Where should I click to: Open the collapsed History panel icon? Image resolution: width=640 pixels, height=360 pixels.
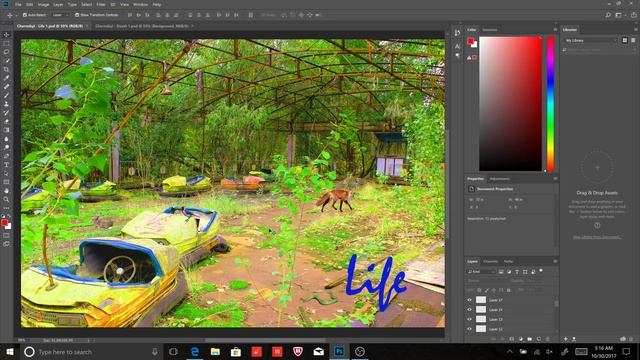coord(458,33)
